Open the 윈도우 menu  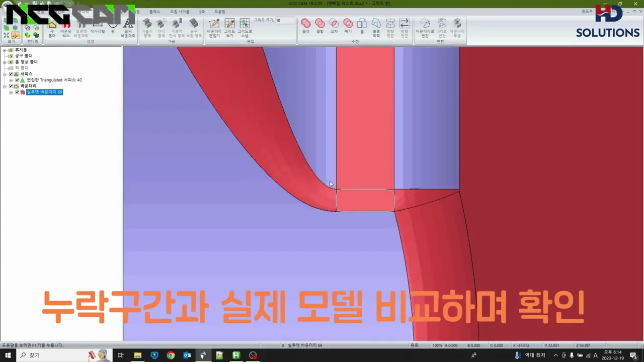[x=587, y=11]
